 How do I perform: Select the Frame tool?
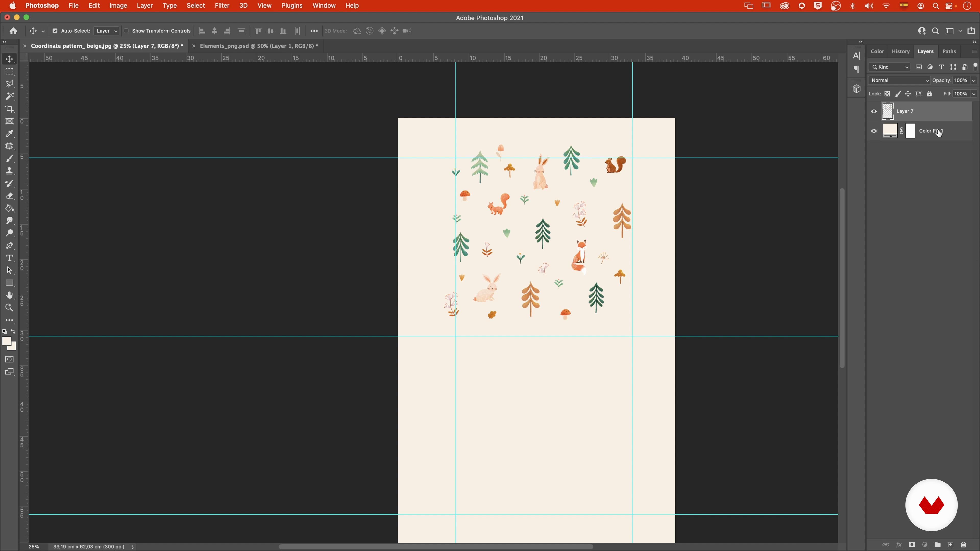(9, 121)
